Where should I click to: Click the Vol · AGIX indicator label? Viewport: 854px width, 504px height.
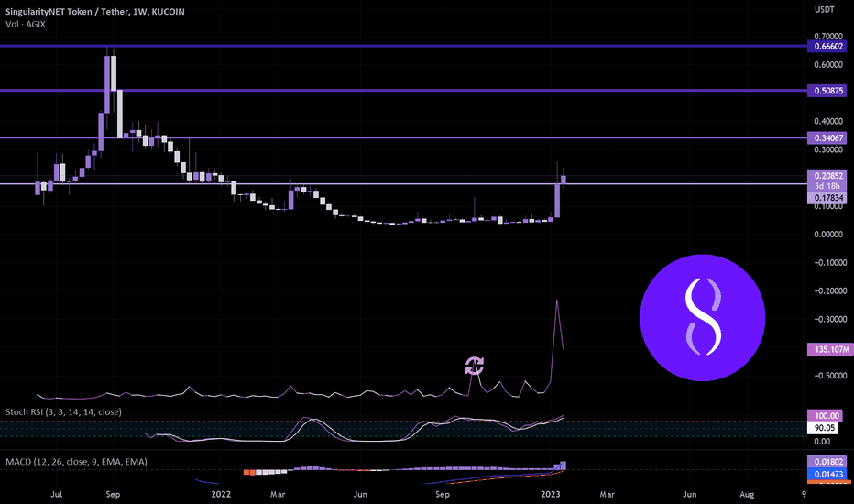[x=26, y=25]
